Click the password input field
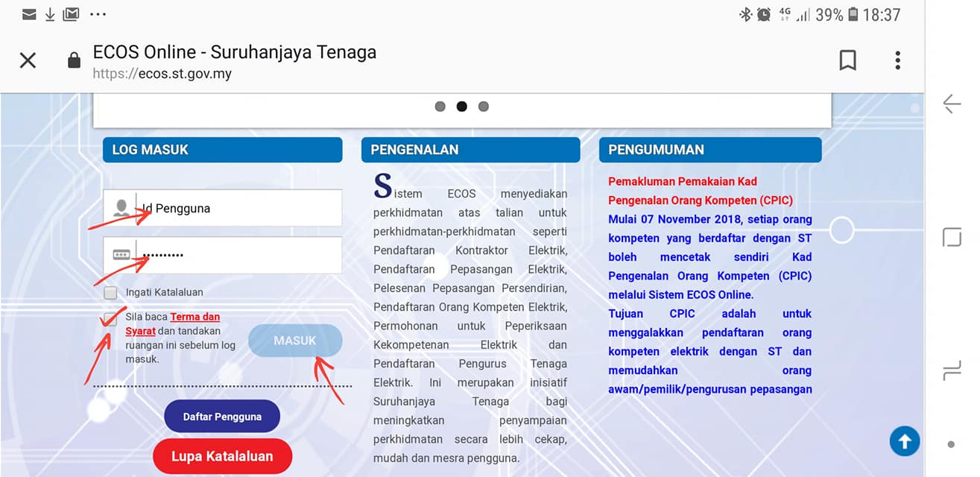The width and height of the screenshot is (980, 477). click(x=223, y=256)
